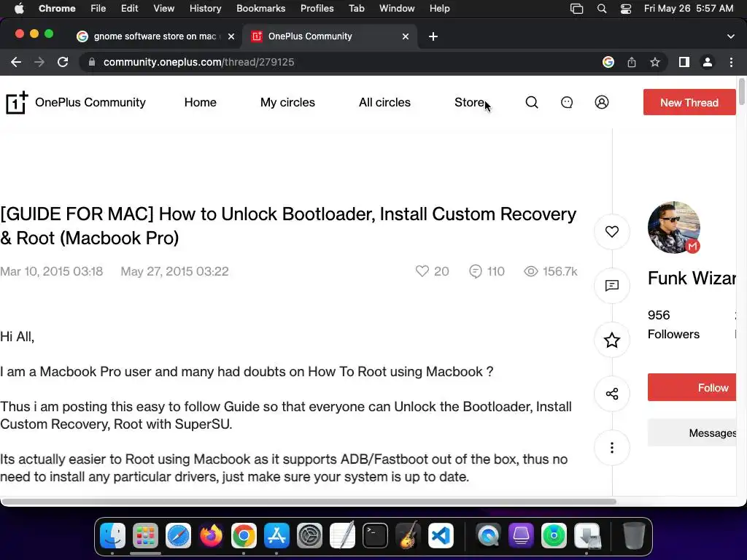747x560 pixels.
Task: Open the chat face messages icon
Action: [x=566, y=102]
